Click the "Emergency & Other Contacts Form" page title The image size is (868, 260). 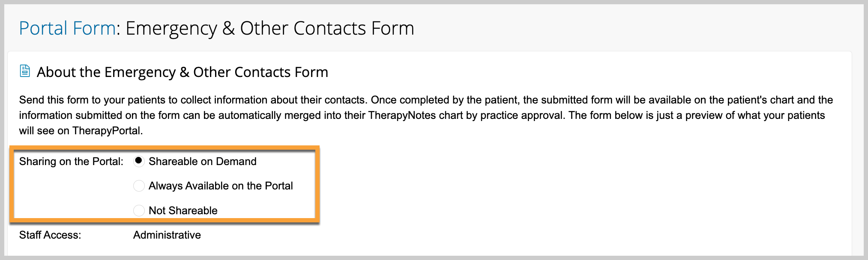coord(270,28)
